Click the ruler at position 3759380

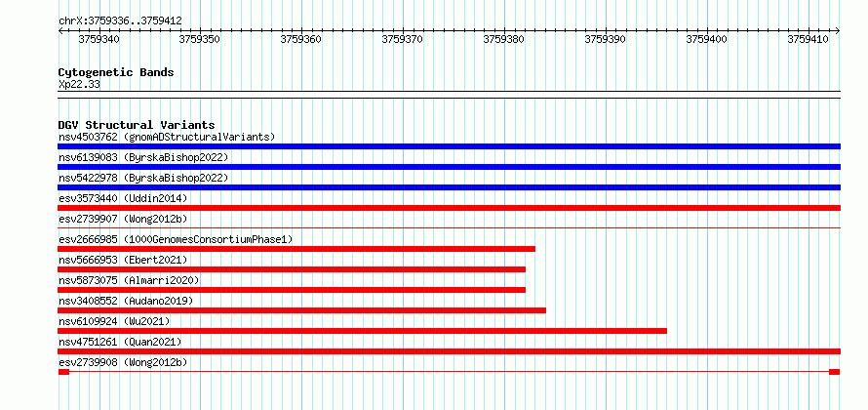tap(504, 39)
